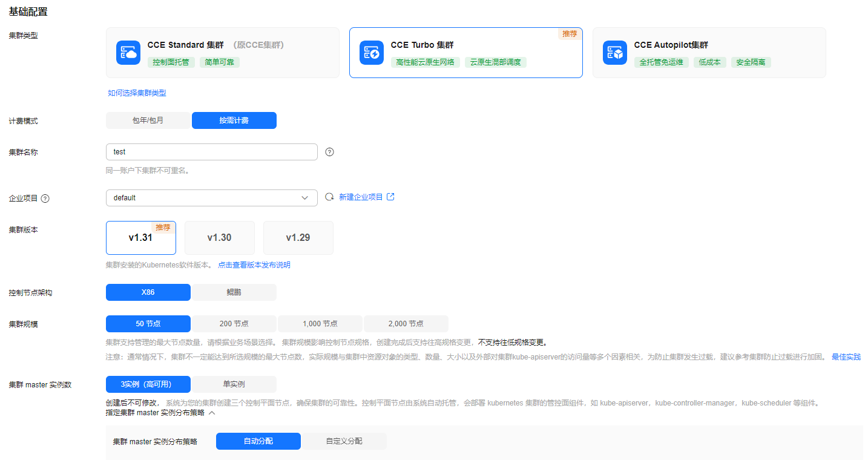This screenshot has height=460, width=868.
Task: Click the 集群 master 实例数 label
Action: pos(40,385)
